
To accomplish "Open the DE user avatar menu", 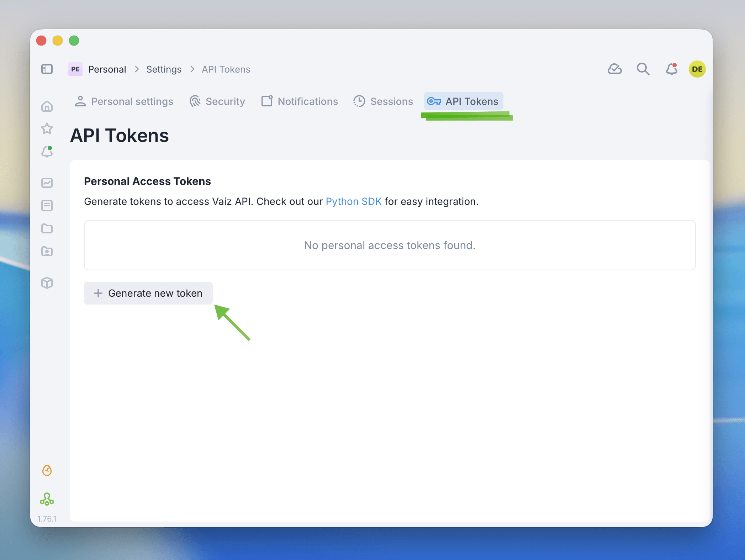I will tap(697, 69).
